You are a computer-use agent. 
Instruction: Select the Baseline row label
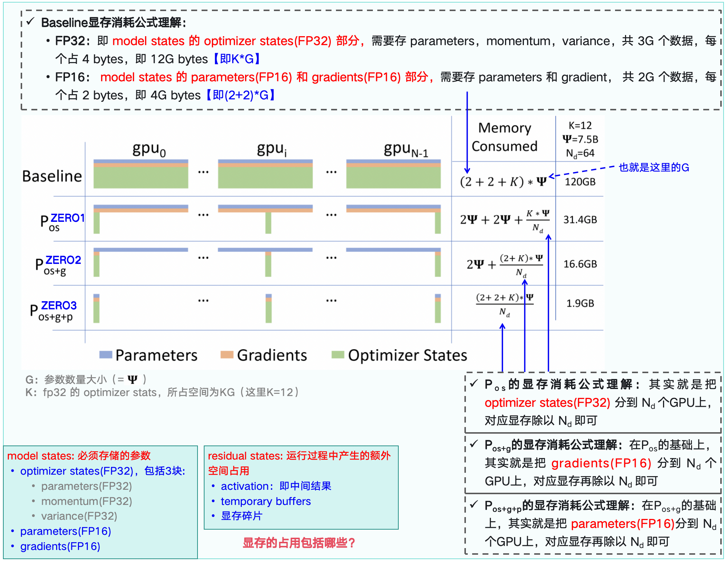pos(53,176)
